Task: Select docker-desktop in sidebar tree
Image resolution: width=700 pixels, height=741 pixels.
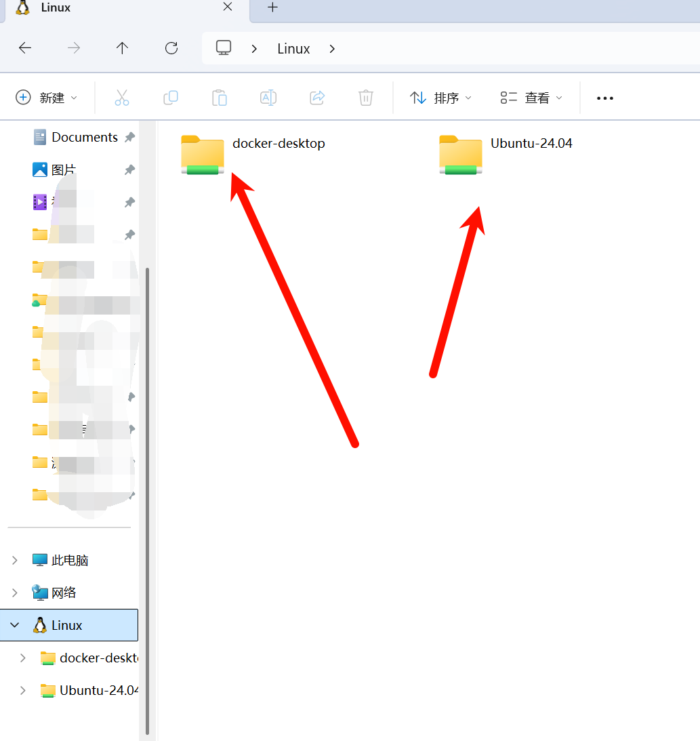Action: pos(89,658)
